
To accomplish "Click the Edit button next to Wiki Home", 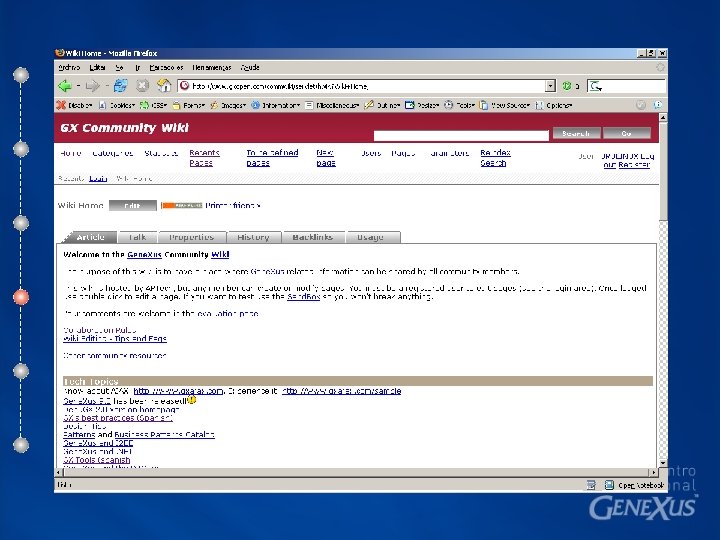I will click(x=133, y=206).
